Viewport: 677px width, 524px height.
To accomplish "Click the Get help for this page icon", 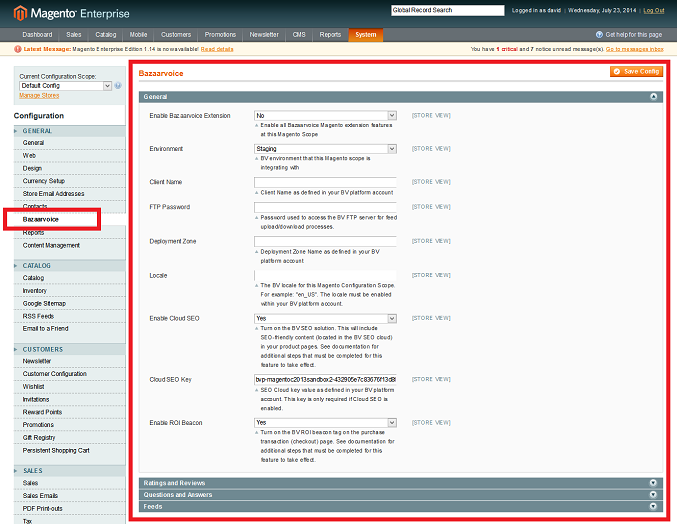I will [x=599, y=35].
